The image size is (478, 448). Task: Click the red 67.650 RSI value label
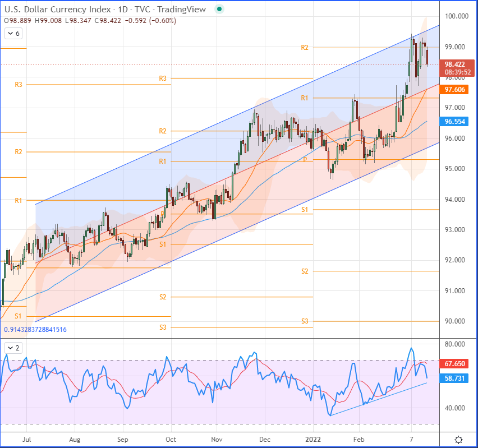click(x=454, y=364)
